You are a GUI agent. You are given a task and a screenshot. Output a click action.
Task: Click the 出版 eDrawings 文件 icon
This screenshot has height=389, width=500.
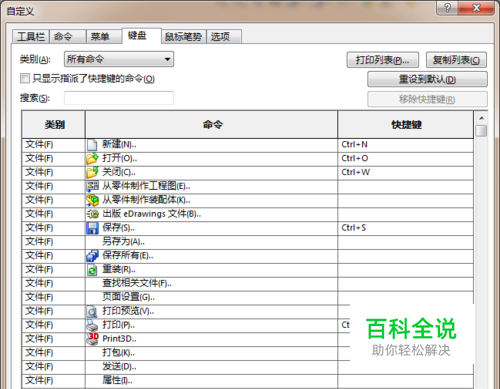click(x=93, y=214)
